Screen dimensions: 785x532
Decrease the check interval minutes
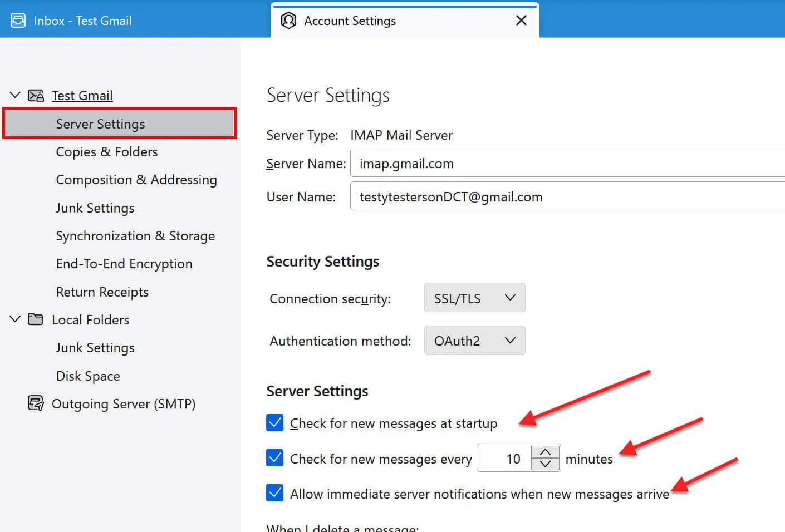click(545, 464)
